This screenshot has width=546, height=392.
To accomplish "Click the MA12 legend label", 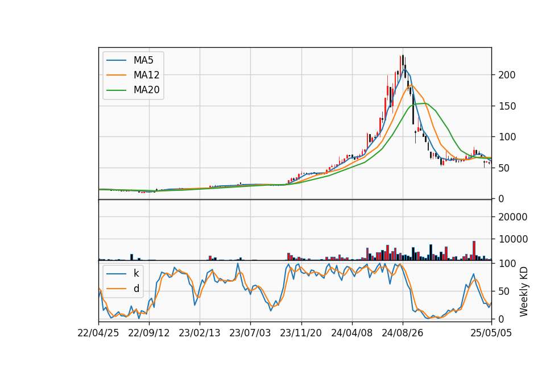I will 146,75.
